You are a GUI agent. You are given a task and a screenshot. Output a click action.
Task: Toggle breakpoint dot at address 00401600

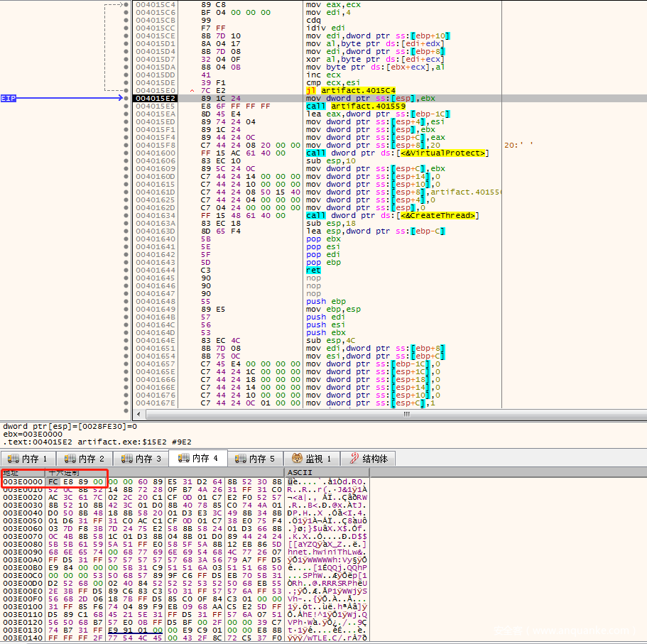[x=126, y=153]
